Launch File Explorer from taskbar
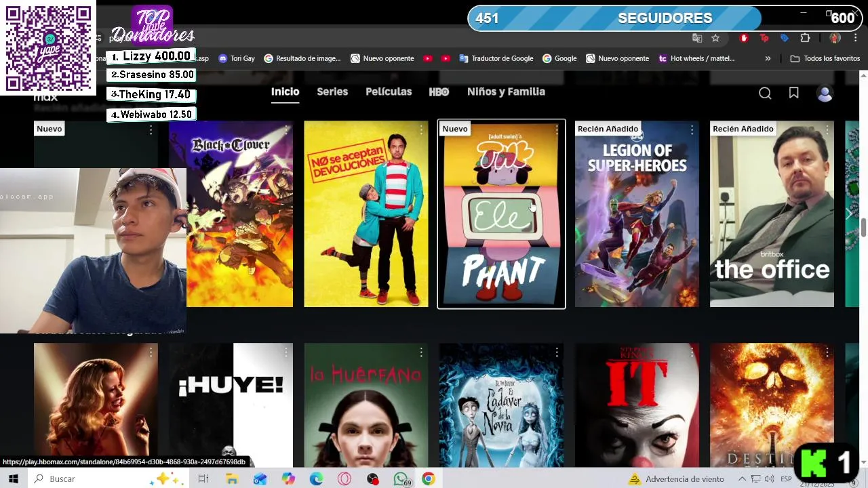Screen dimensions: 868x488 [x=231, y=479]
